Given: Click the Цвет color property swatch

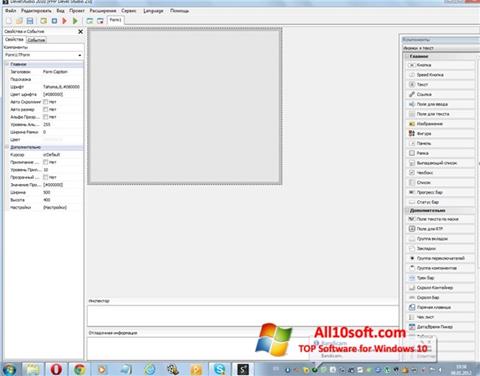Looking at the screenshot, I should pyautogui.click(x=53, y=140).
